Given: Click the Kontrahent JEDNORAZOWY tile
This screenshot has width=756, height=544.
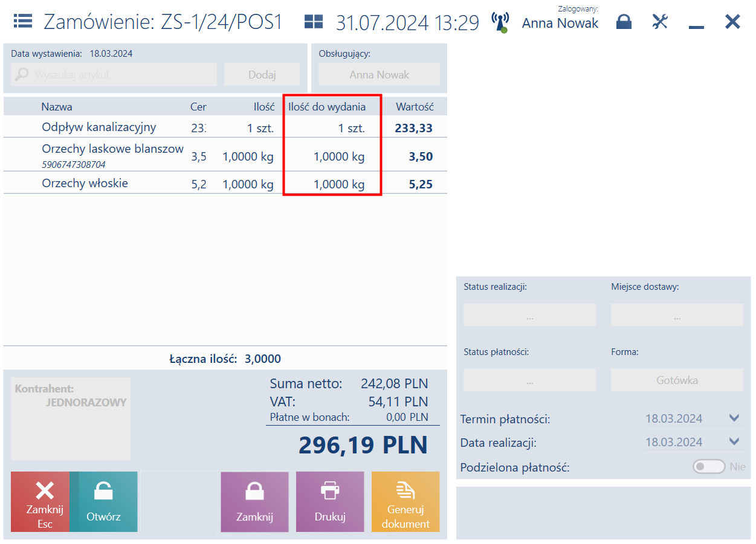Looking at the screenshot, I should click(x=71, y=418).
